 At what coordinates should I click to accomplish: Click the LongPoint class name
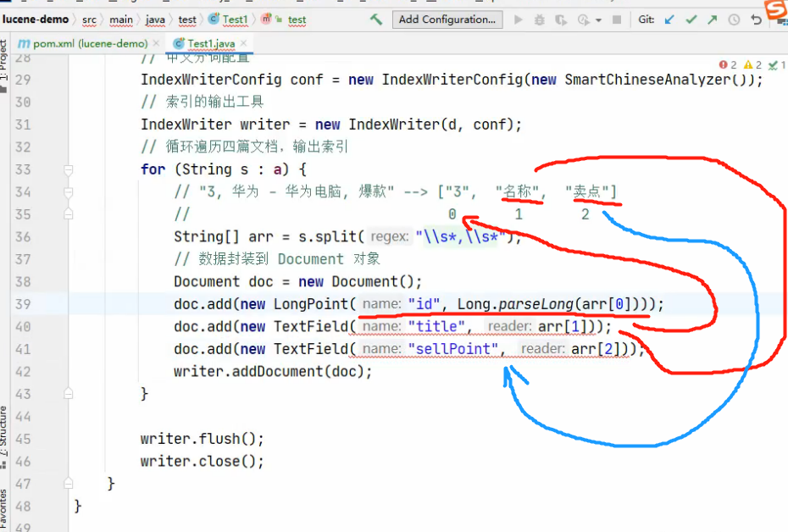(311, 304)
